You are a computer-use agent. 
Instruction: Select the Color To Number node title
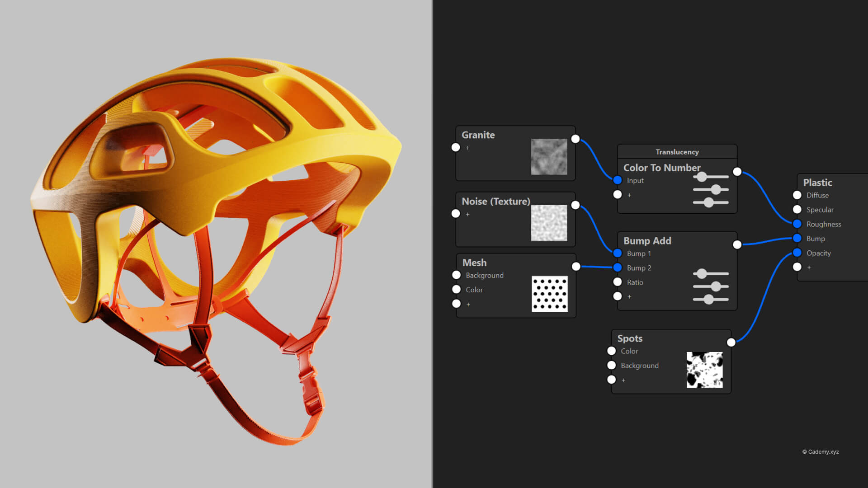coord(662,168)
